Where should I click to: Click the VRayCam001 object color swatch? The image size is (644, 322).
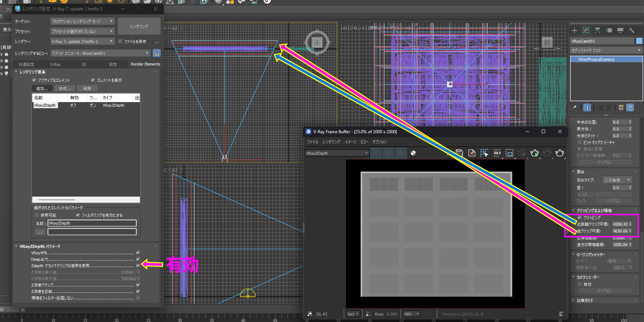[639, 41]
